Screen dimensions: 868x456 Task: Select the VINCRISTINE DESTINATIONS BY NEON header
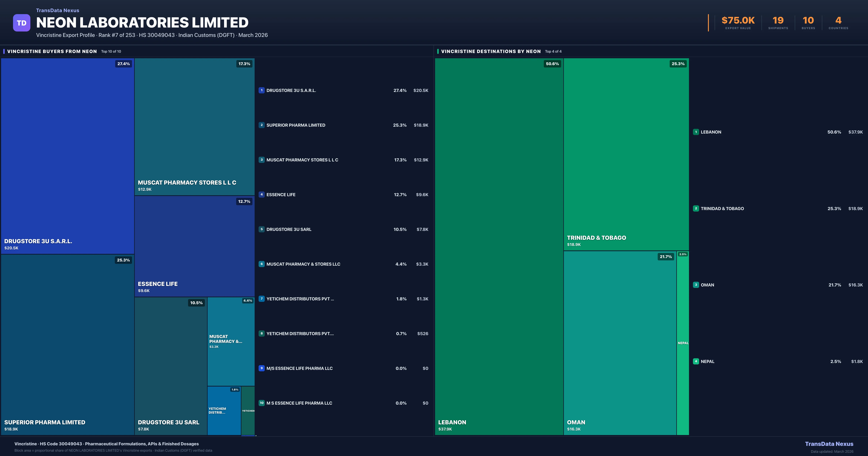(x=491, y=51)
